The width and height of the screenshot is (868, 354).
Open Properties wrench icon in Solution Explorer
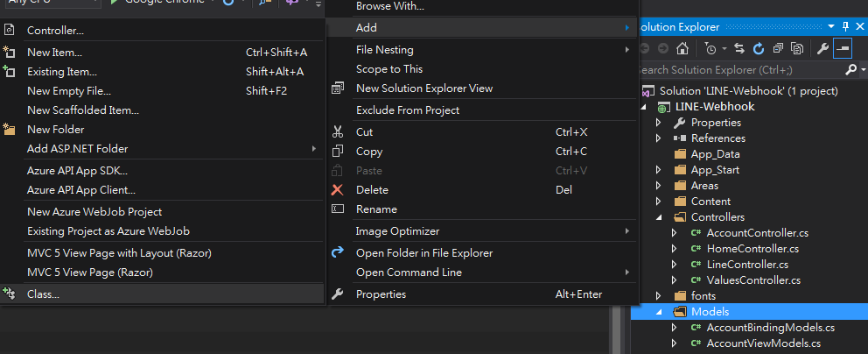pos(822,49)
